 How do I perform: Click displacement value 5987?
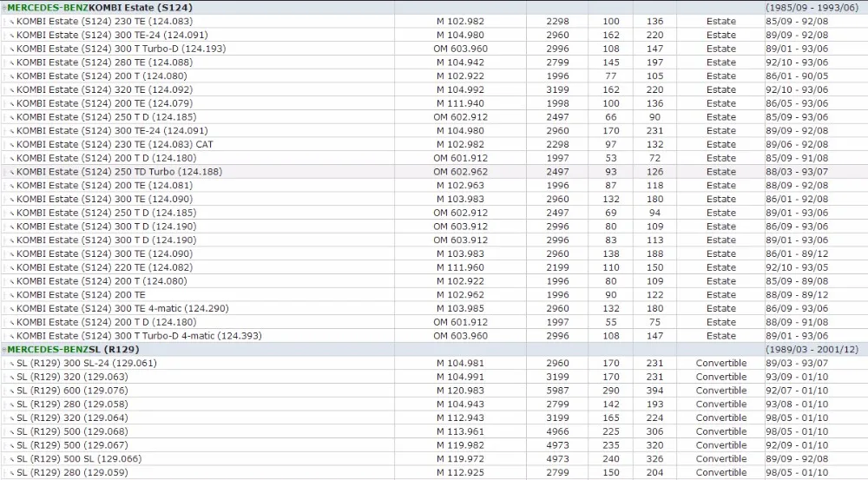[557, 391]
